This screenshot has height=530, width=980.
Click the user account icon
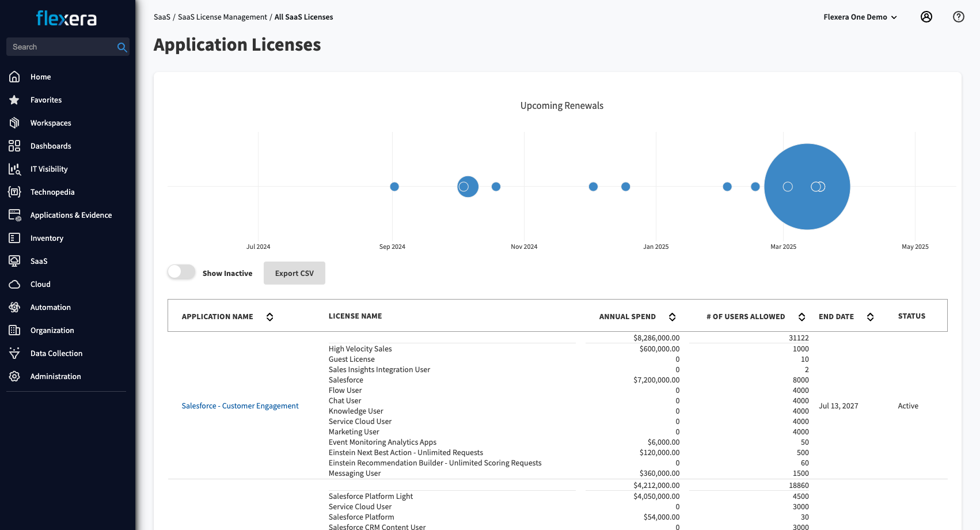926,17
